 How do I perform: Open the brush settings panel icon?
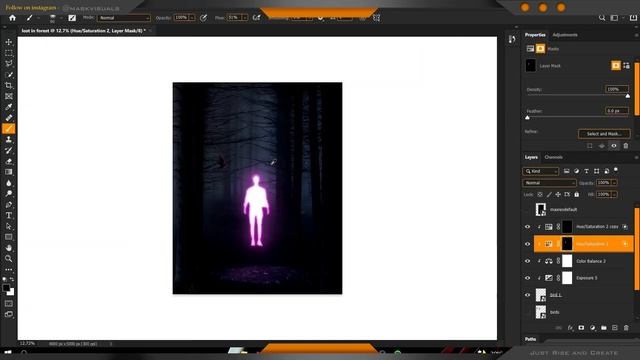72,18
